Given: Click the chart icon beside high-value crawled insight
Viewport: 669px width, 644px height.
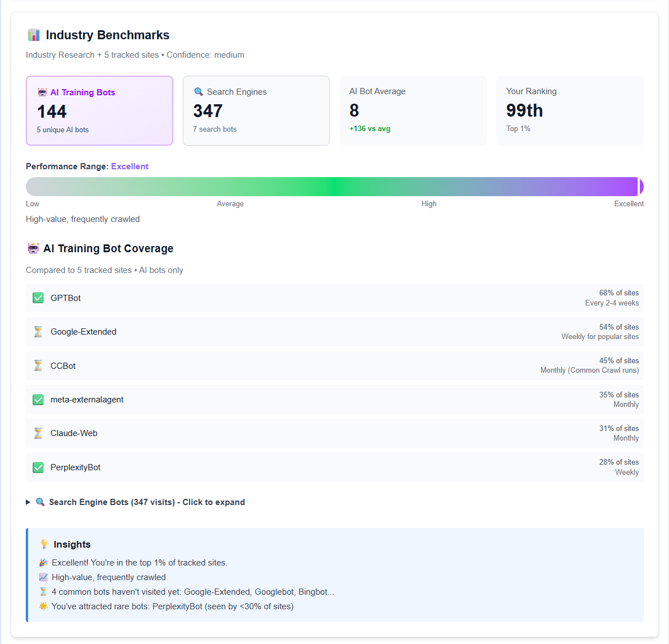Looking at the screenshot, I should [43, 577].
